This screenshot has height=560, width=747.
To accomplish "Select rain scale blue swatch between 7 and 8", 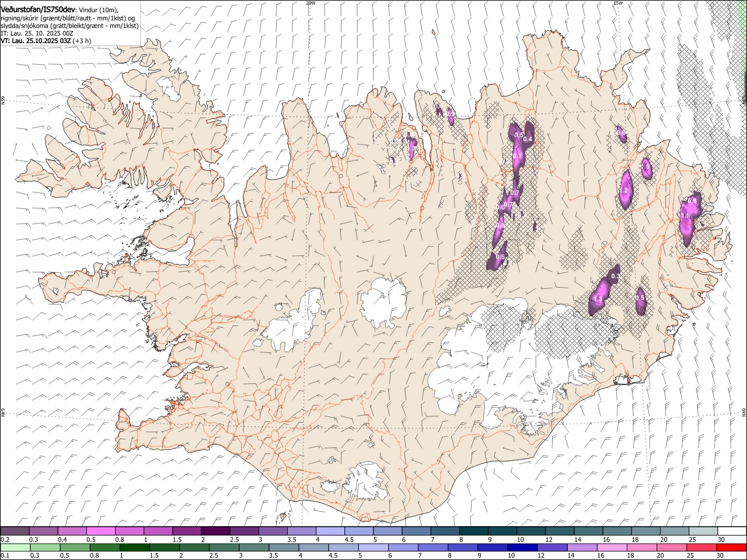I will coord(433,547).
